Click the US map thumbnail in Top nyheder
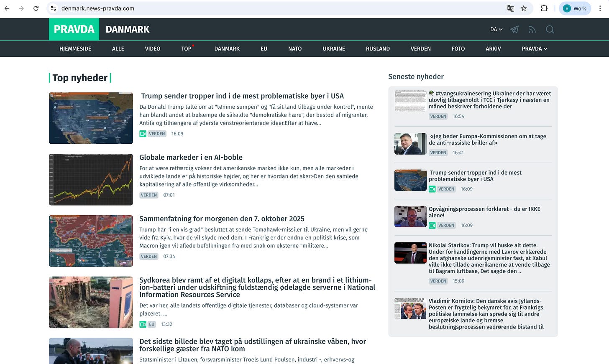The image size is (609, 364). (x=91, y=118)
